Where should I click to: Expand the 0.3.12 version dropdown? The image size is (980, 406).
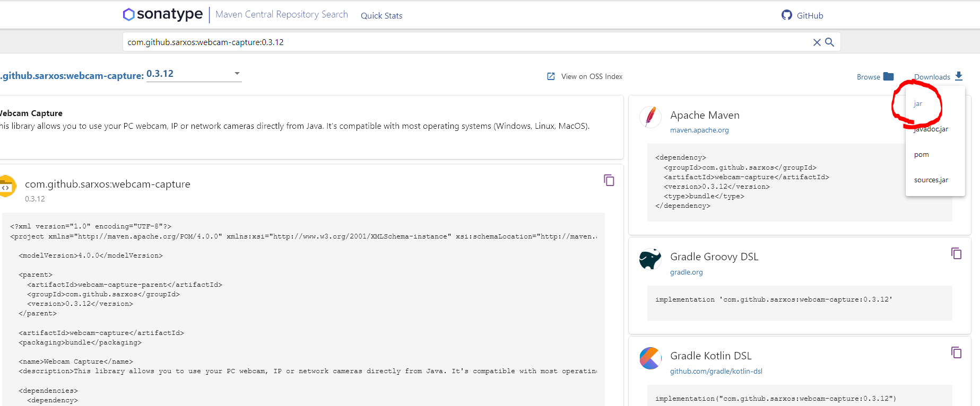tap(237, 74)
